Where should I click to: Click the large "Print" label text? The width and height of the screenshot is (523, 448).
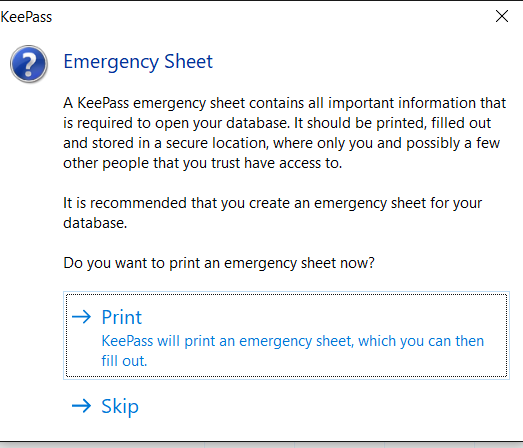[122, 317]
